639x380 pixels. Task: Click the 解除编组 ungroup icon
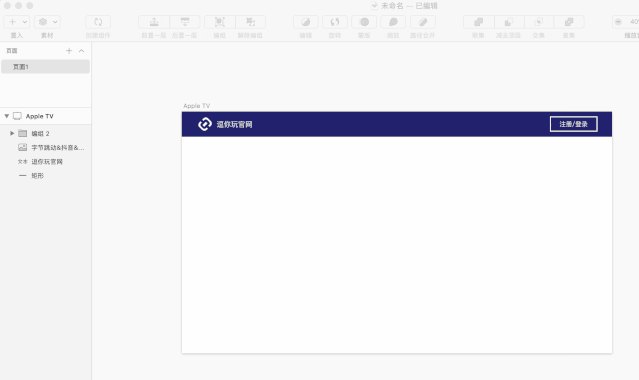point(250,22)
